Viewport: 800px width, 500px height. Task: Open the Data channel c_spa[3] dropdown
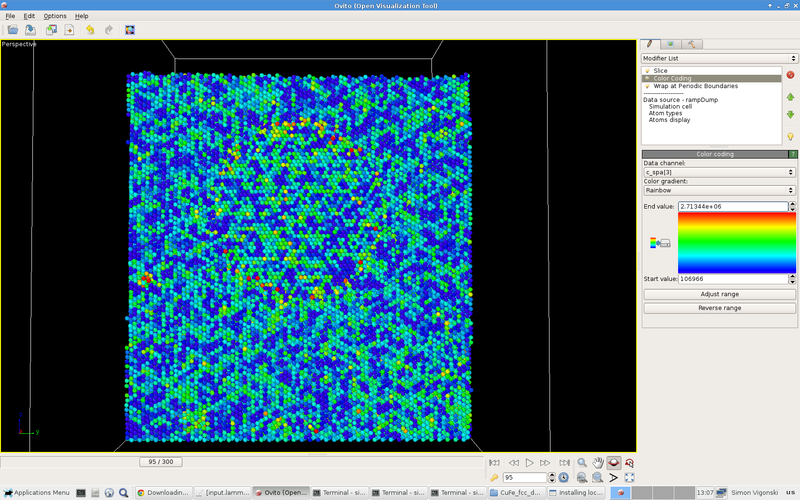tap(718, 172)
